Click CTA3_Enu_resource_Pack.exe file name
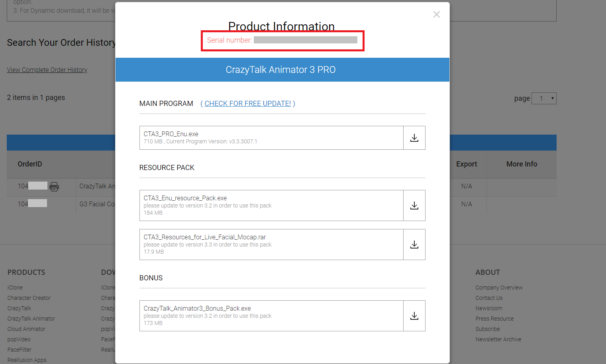 tap(185, 198)
